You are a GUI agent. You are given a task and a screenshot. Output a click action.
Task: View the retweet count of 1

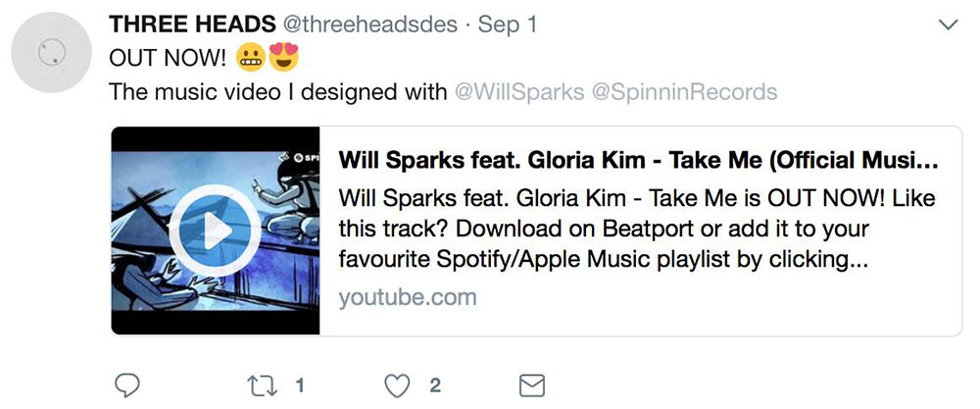pyautogui.click(x=300, y=384)
